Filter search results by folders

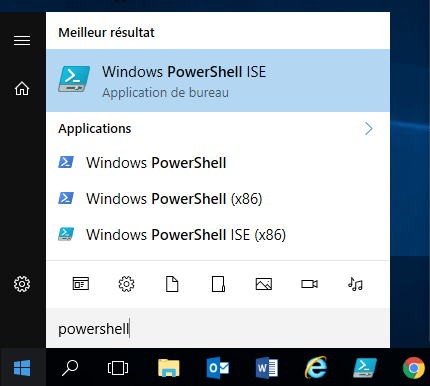218,284
